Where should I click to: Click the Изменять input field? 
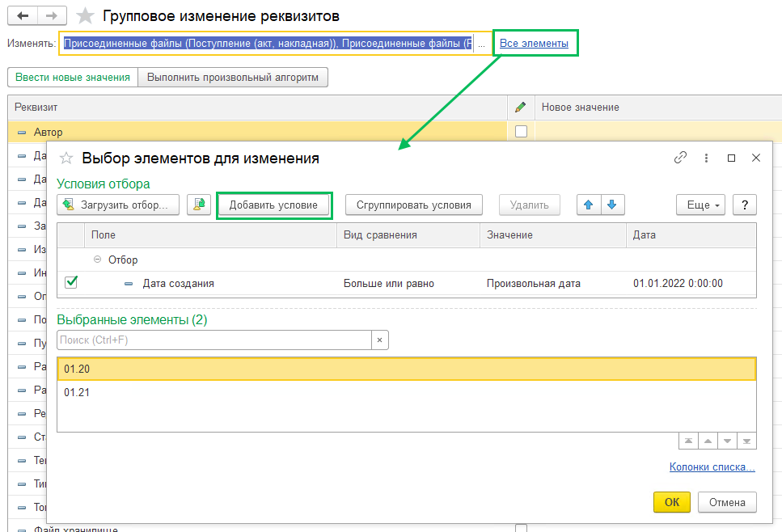coord(267,44)
